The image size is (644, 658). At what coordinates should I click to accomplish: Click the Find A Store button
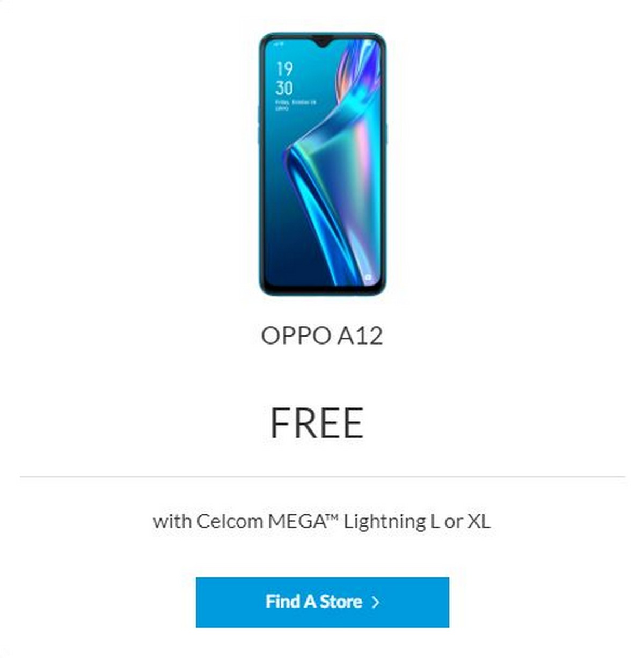tap(322, 602)
